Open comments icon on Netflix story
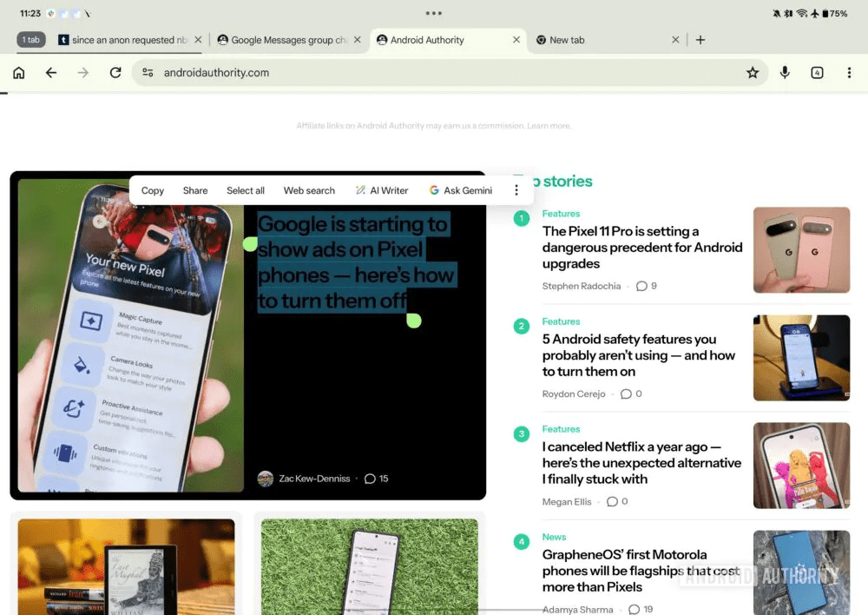Screen dimensions: 868x615 coord(612,502)
